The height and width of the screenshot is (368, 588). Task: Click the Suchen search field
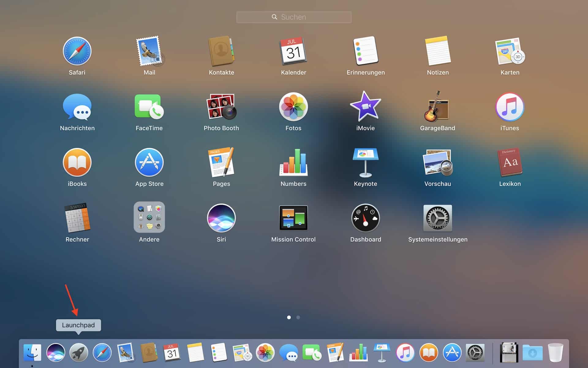click(x=294, y=17)
